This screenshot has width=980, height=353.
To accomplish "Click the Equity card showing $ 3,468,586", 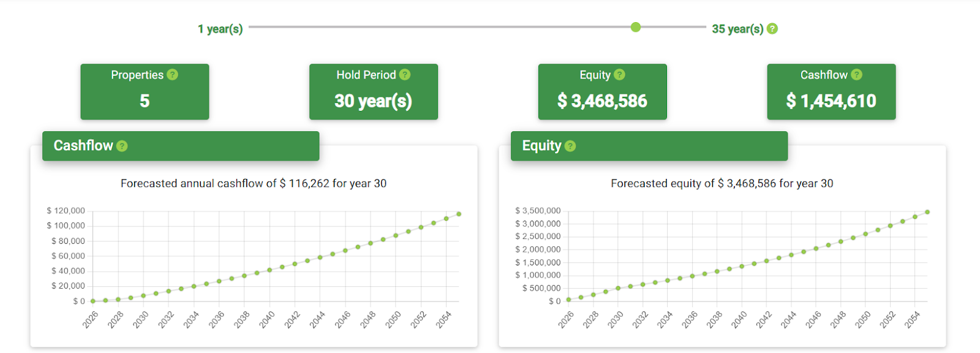I will (x=602, y=92).
